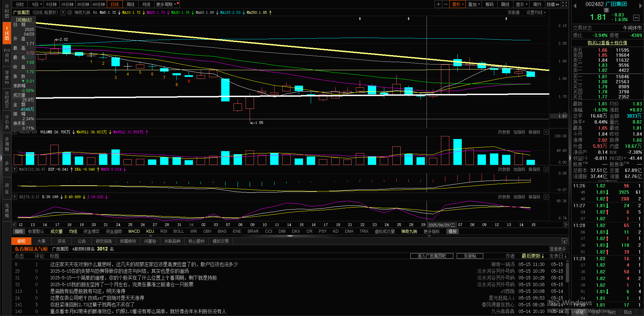This screenshot has width=644, height=316.
Task: Go to previous stock with left arrow
Action: (x=575, y=6)
